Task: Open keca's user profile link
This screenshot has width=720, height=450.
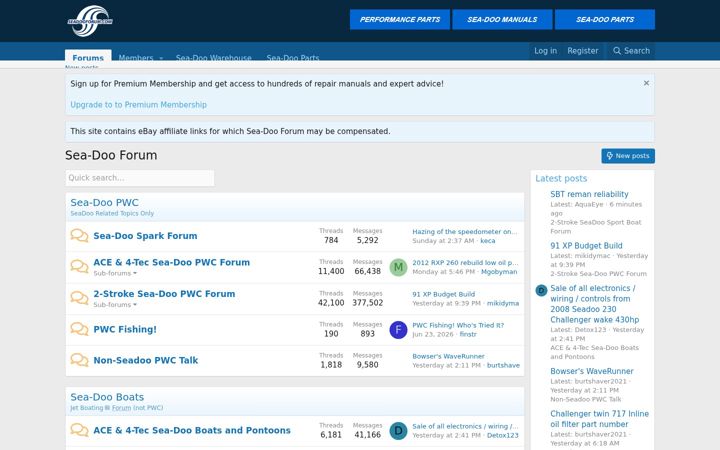Action: 488,241
